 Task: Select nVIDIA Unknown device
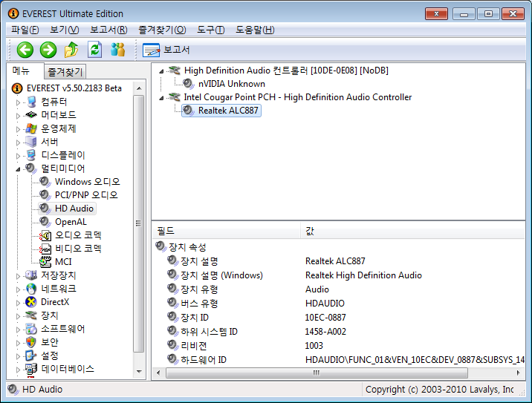tap(232, 84)
